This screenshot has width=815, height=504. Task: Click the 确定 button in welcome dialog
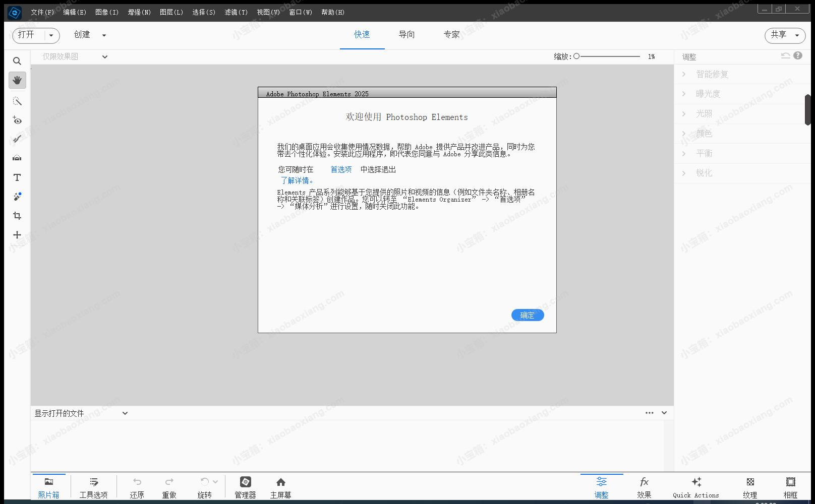527,315
